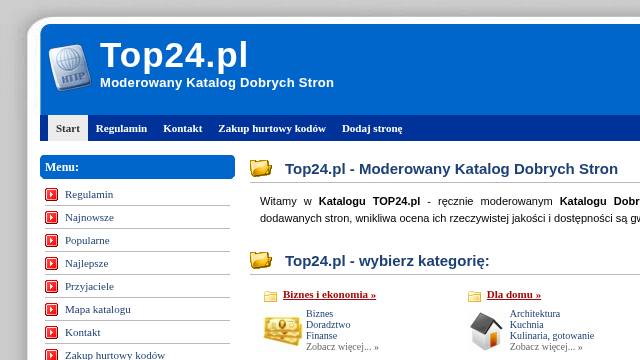Viewport: 640px width, 360px height.
Task: Open the Doradztwo subcategory link
Action: 328,325
